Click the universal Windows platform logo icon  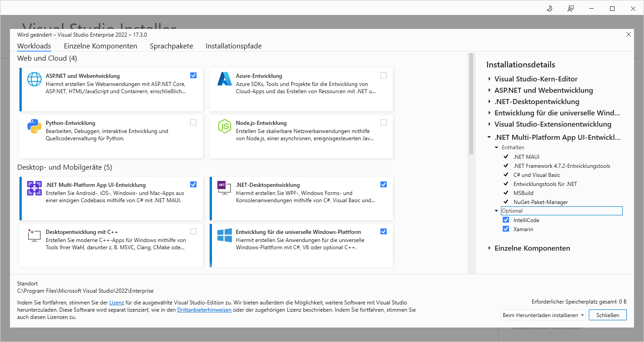coord(225,235)
